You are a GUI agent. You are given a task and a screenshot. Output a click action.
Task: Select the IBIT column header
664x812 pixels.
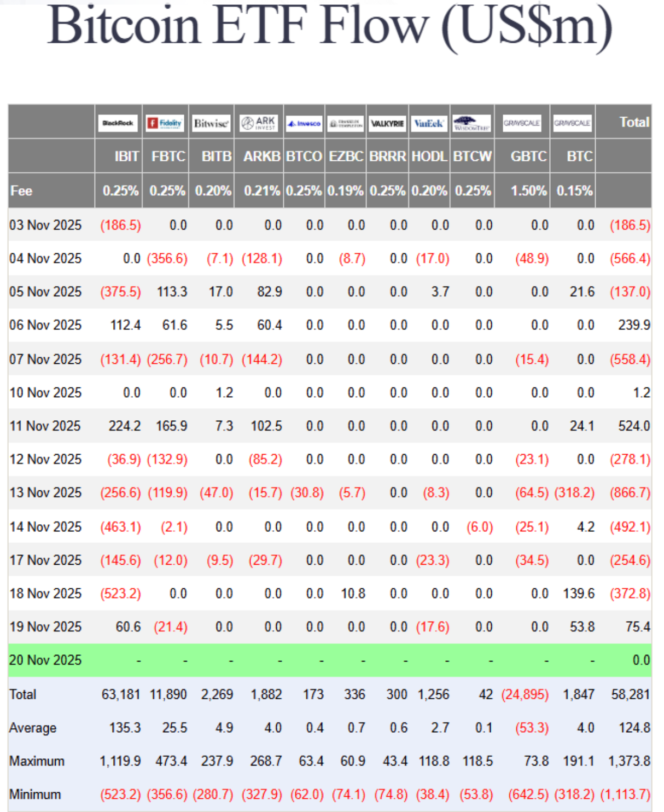pyautogui.click(x=126, y=156)
